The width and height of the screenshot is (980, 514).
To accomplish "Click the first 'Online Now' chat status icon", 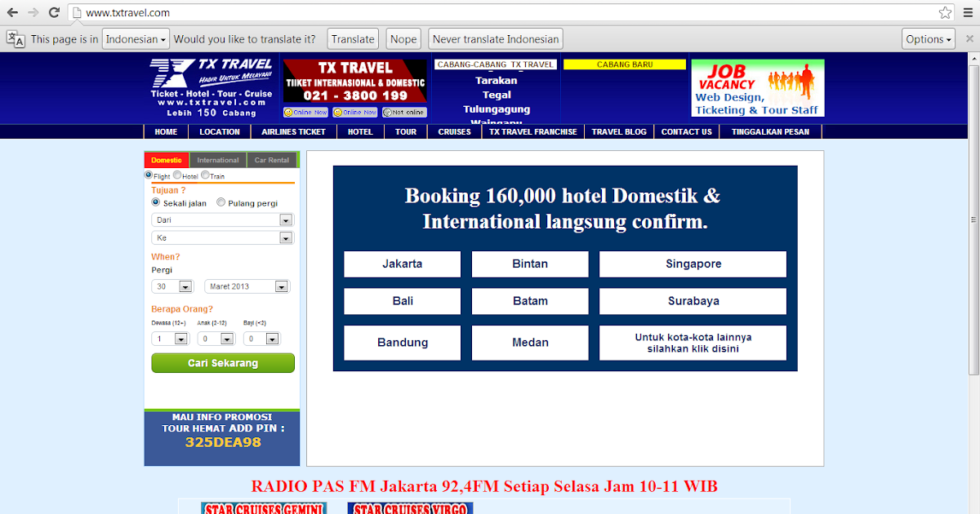I will pos(305,113).
